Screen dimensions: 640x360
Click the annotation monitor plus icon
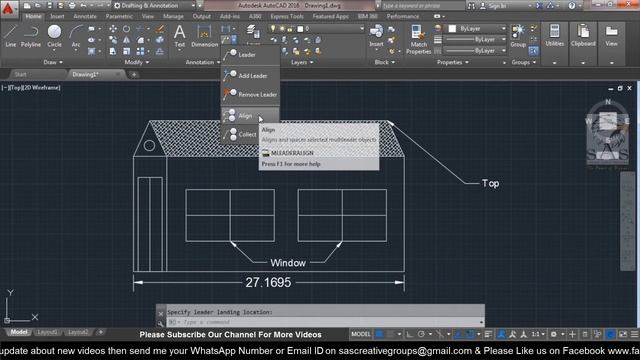click(x=572, y=334)
